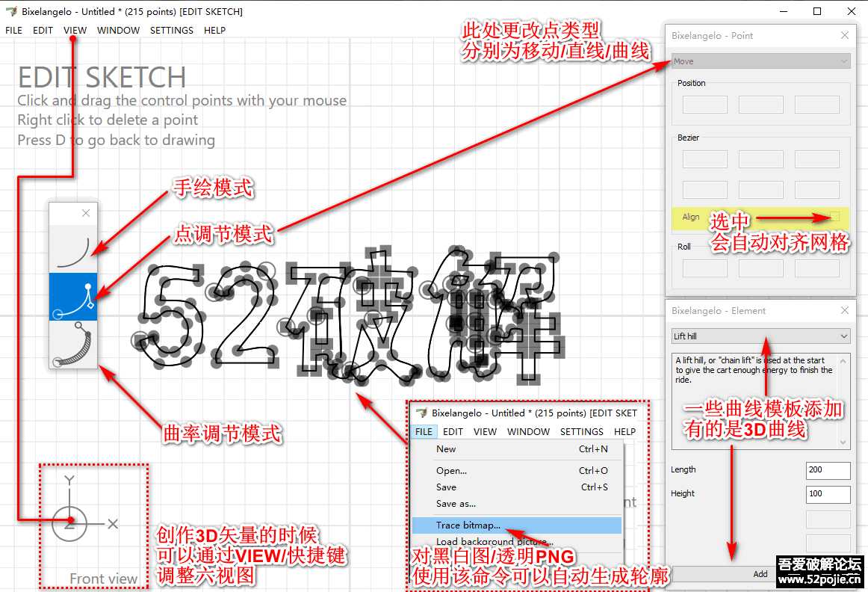This screenshot has width=868, height=592.
Task: Open the Lift hill element template dropdown
Action: tap(760, 336)
